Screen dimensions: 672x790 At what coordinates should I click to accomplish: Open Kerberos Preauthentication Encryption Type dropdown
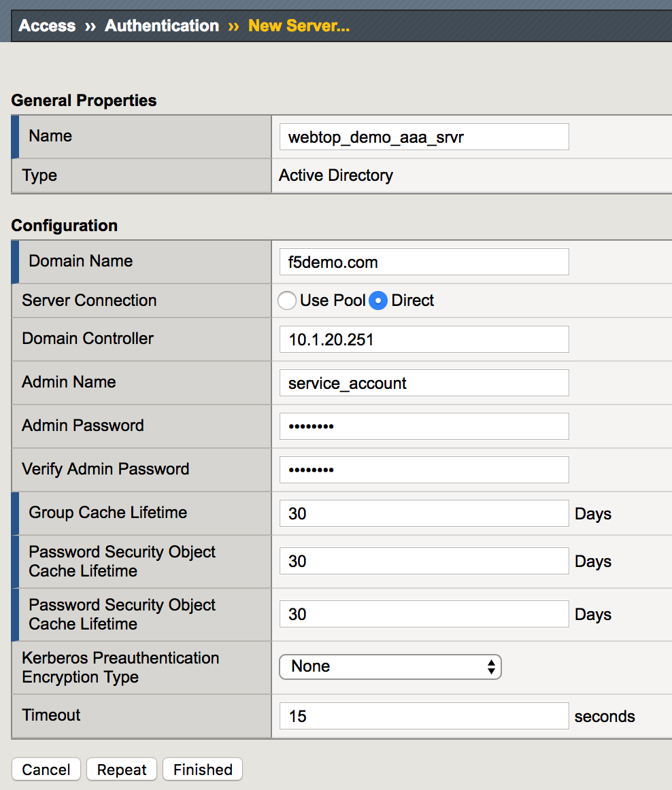click(x=390, y=666)
